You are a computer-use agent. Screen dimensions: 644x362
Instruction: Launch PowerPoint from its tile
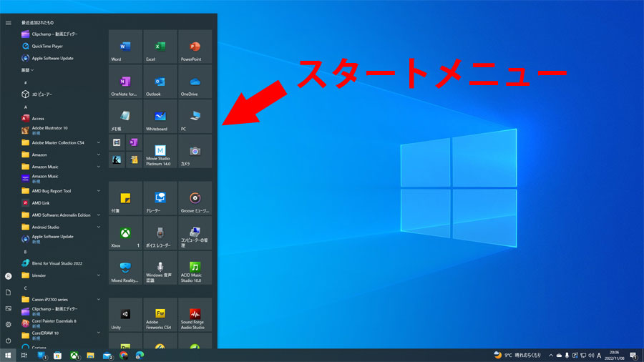(x=195, y=47)
